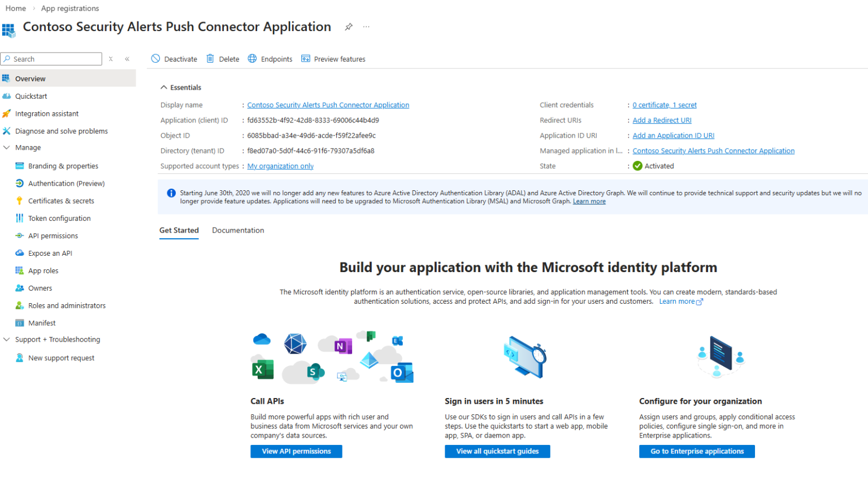The height and width of the screenshot is (494, 868).
Task: Open New support request
Action: pyautogui.click(x=62, y=358)
